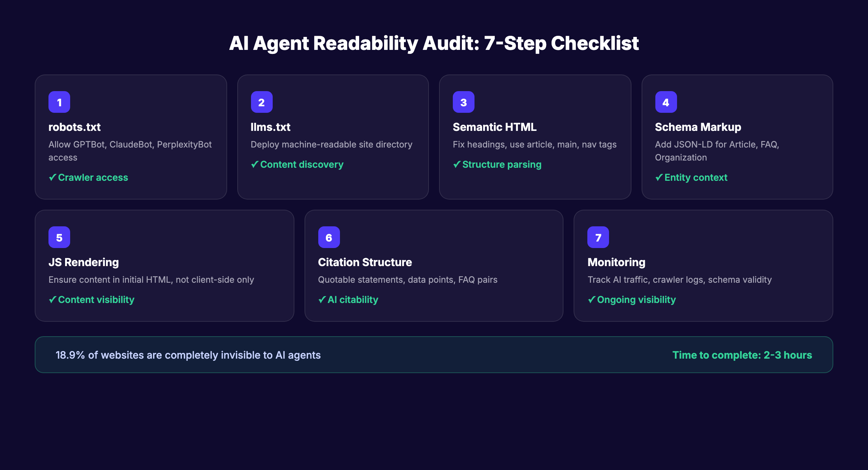Toggle the Entity context checkmark
The image size is (868, 470).
[x=691, y=177]
